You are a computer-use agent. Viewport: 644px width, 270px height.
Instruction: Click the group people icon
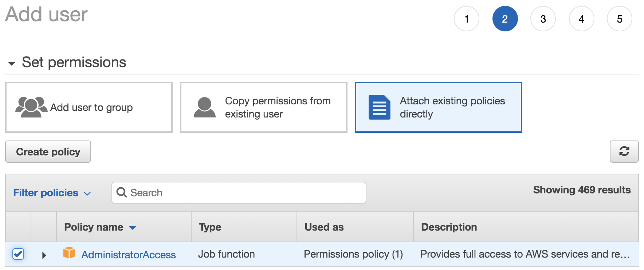(31, 107)
